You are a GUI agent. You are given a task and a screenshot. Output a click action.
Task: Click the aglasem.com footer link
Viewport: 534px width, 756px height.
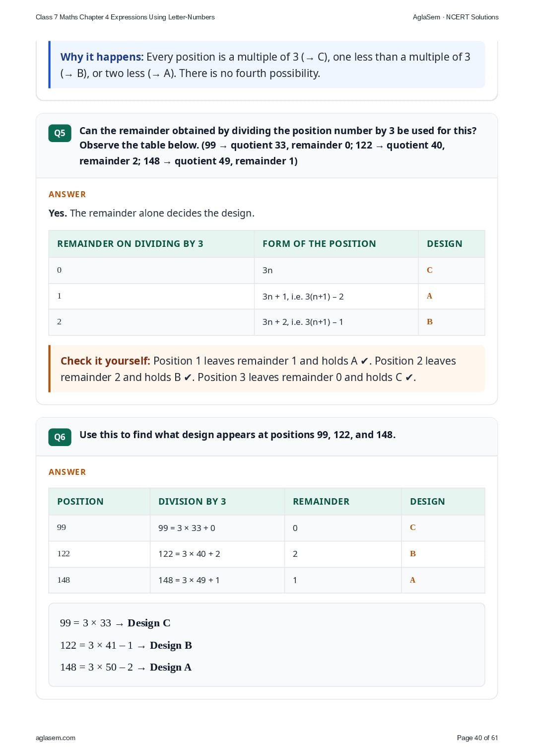coord(56,738)
